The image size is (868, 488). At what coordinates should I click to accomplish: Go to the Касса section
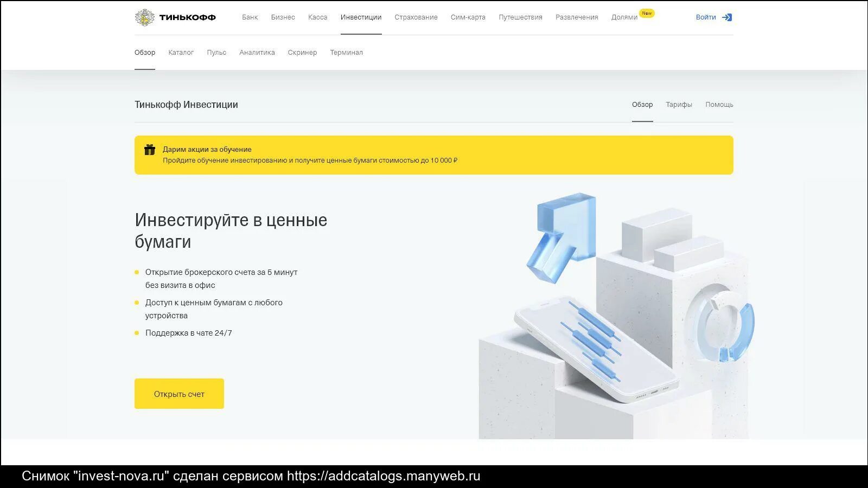[x=317, y=17]
